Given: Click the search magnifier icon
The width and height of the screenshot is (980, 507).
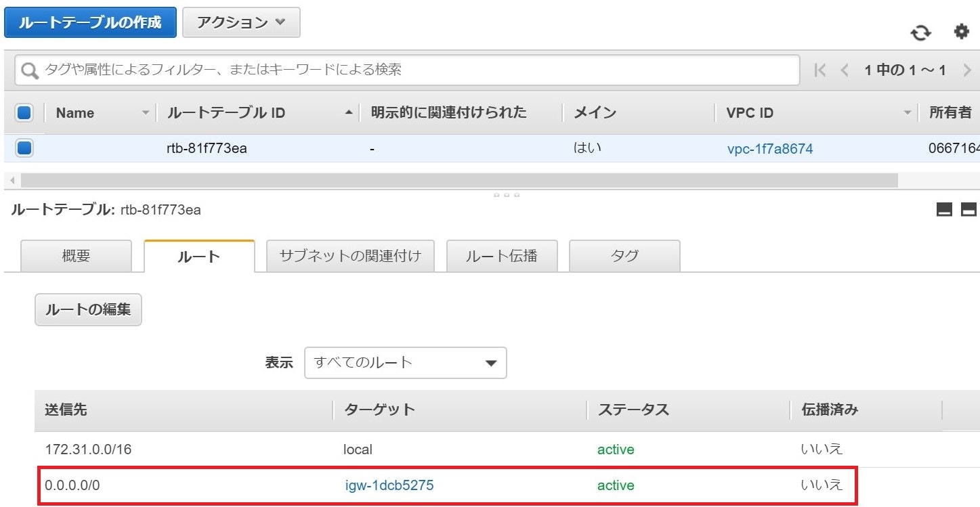Looking at the screenshot, I should [x=29, y=70].
